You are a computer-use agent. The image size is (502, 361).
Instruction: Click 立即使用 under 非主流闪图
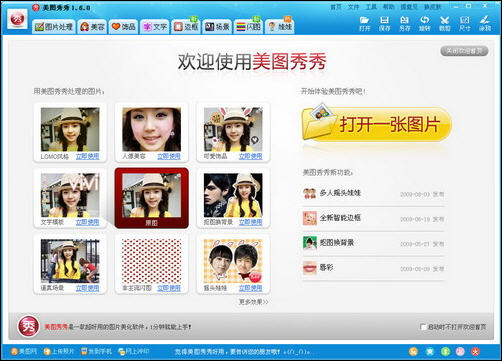(169, 288)
